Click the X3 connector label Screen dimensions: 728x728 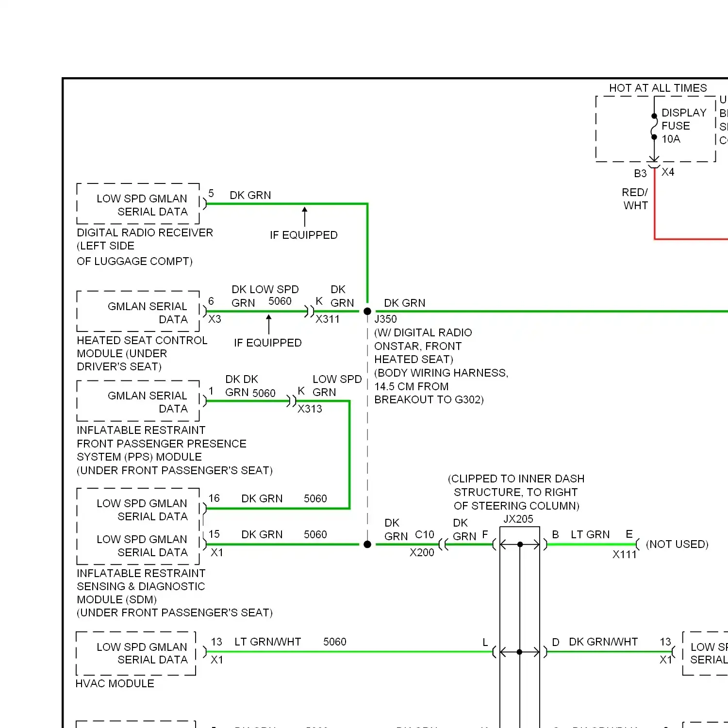215,319
